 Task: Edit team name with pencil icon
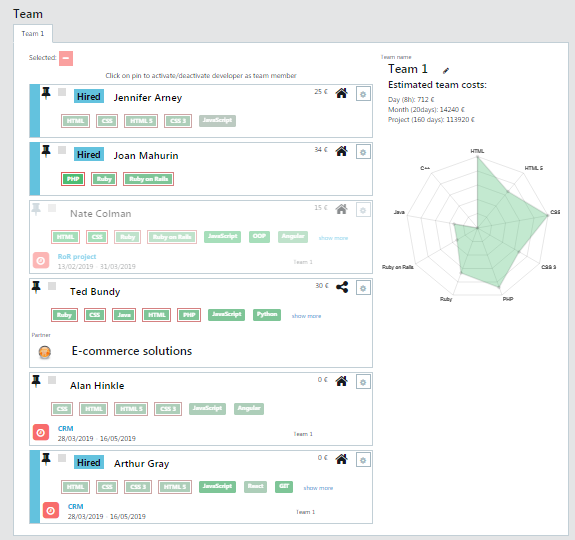click(x=446, y=70)
